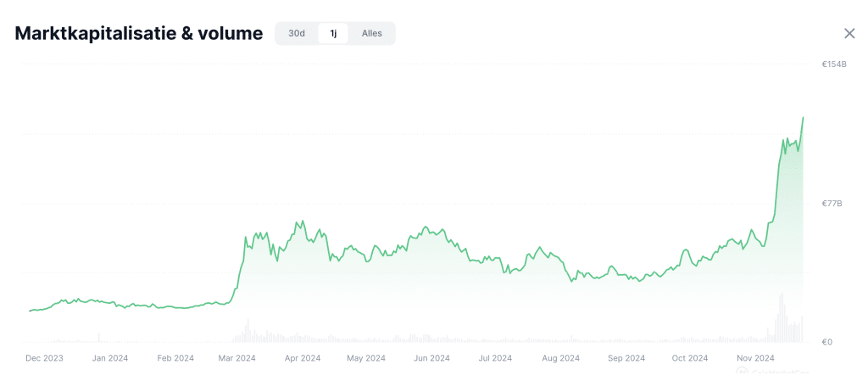Click the May 2024 date label
The height and width of the screenshot is (387, 868).
[x=366, y=358]
